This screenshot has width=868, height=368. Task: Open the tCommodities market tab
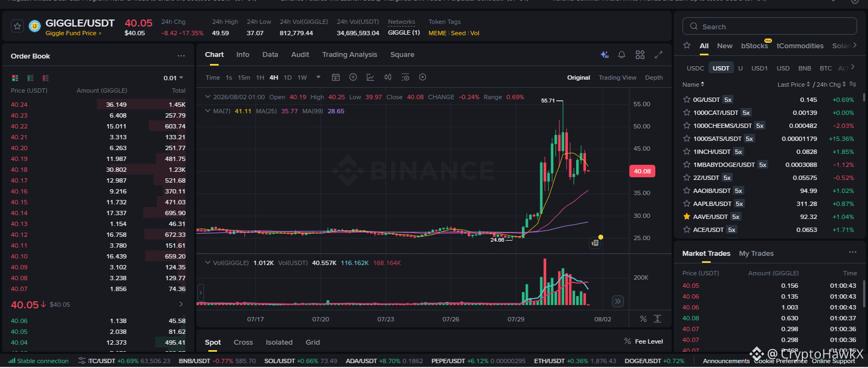(x=800, y=46)
